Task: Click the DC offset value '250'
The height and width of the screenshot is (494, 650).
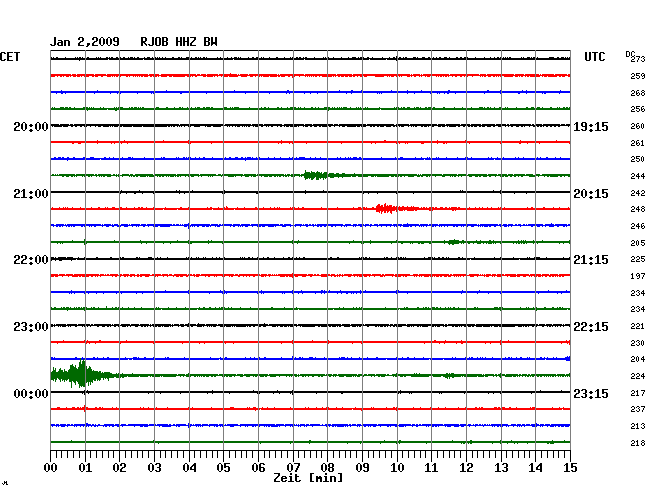Action: click(638, 159)
